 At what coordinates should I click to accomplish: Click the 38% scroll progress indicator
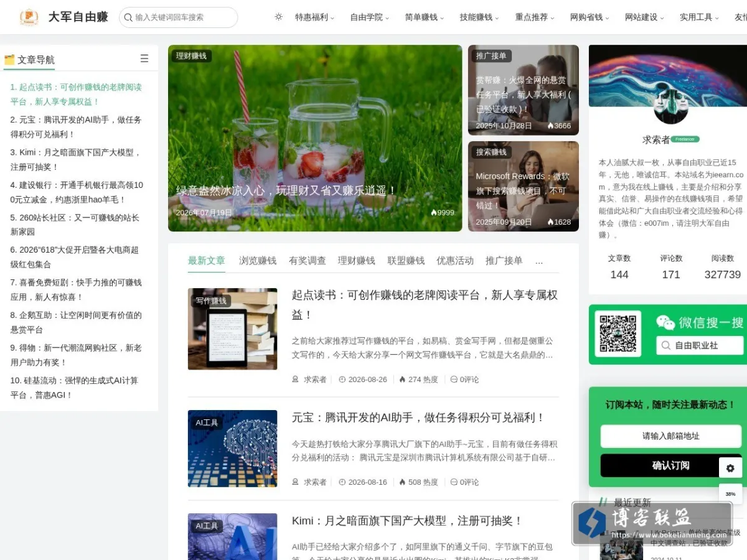(x=730, y=494)
